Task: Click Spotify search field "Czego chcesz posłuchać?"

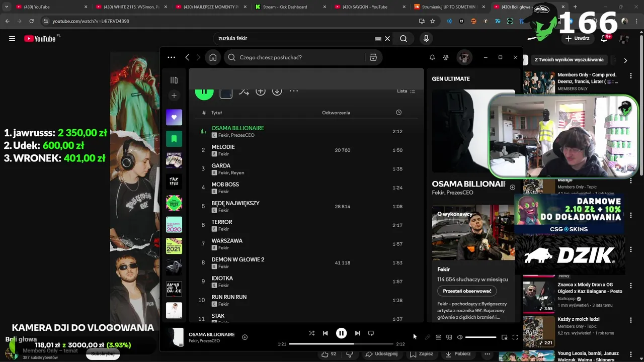Action: tap(302, 57)
